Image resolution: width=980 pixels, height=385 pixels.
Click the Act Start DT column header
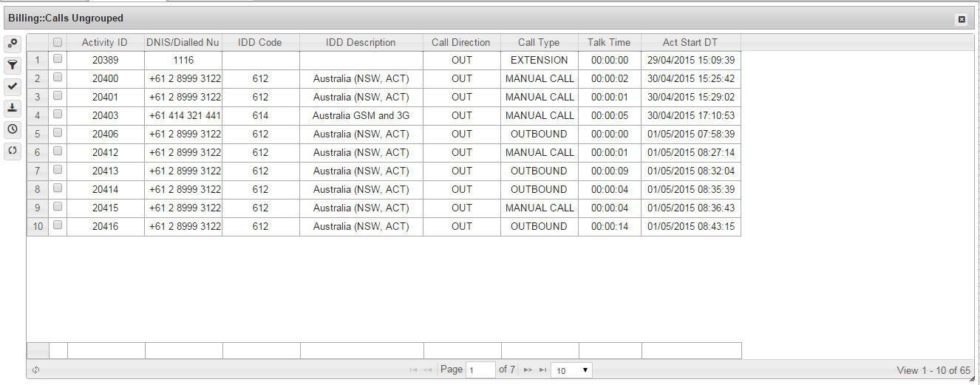[x=690, y=43]
